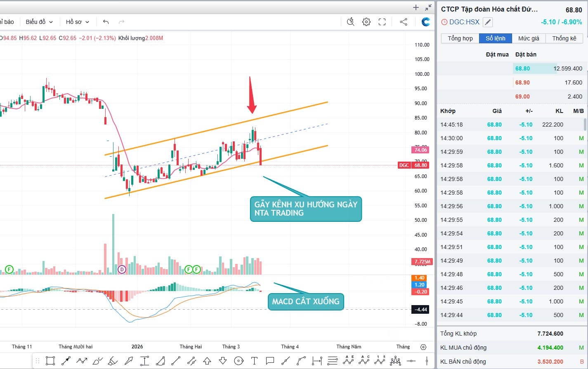The width and height of the screenshot is (588, 369).
Task: Select the 14:30:00 trade row
Action: coord(511,138)
